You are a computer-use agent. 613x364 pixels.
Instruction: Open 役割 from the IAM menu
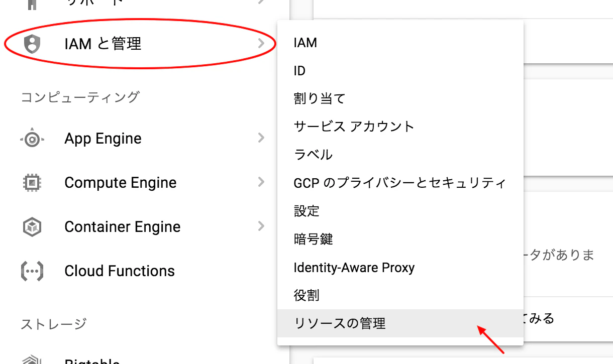click(x=306, y=295)
